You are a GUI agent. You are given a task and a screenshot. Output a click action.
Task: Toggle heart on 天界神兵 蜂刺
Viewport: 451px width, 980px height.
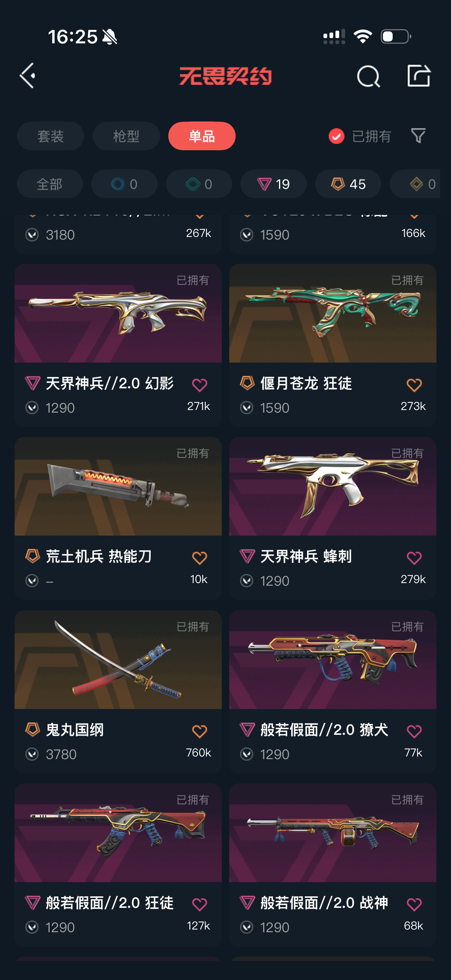[x=414, y=558]
